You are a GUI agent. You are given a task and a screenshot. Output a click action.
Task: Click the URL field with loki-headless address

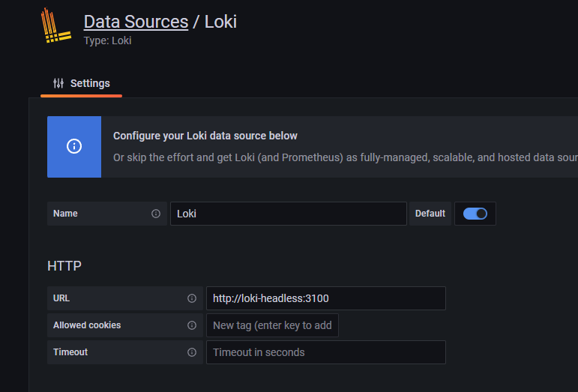(325, 298)
